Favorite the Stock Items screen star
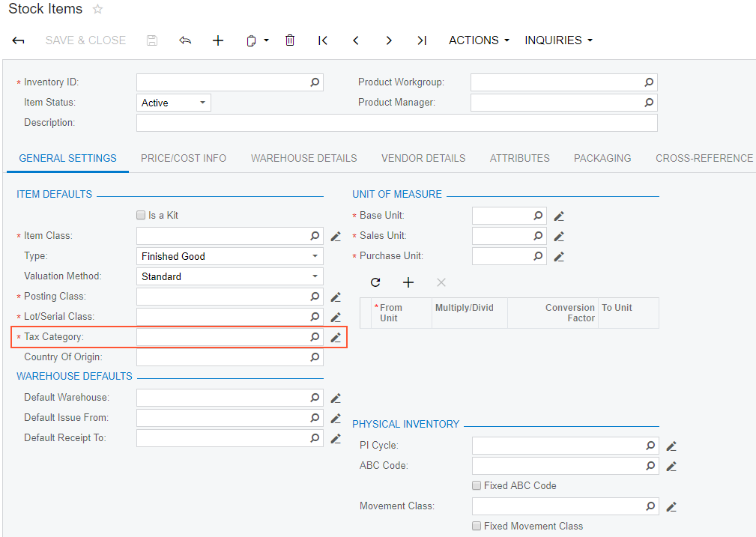 pyautogui.click(x=97, y=10)
